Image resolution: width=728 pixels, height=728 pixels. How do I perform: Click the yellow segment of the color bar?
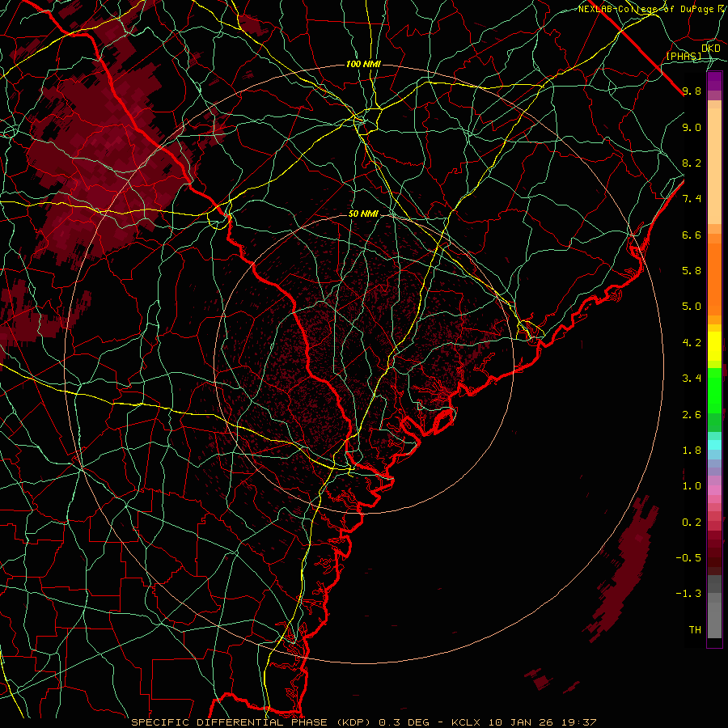714,346
